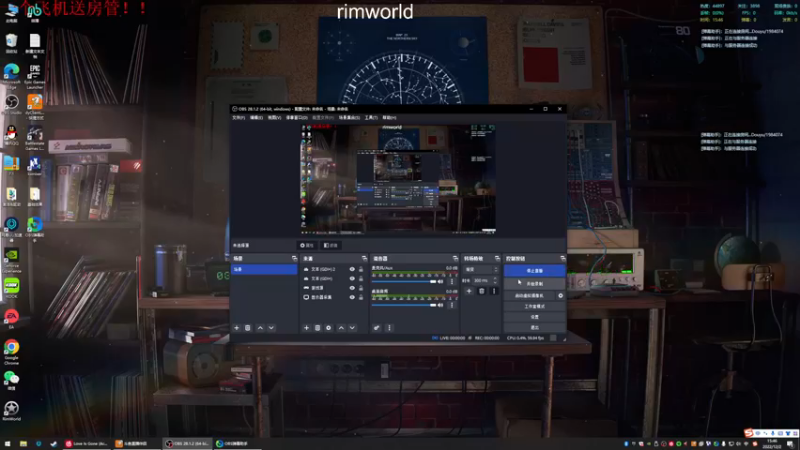Remove the transition with trash icon
The height and width of the screenshot is (450, 800).
click(482, 291)
